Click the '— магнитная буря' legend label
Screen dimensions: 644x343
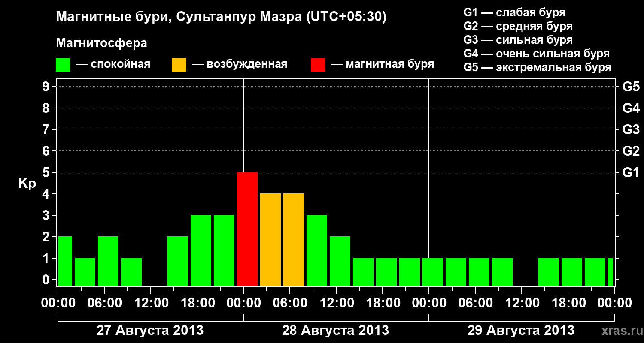383,64
